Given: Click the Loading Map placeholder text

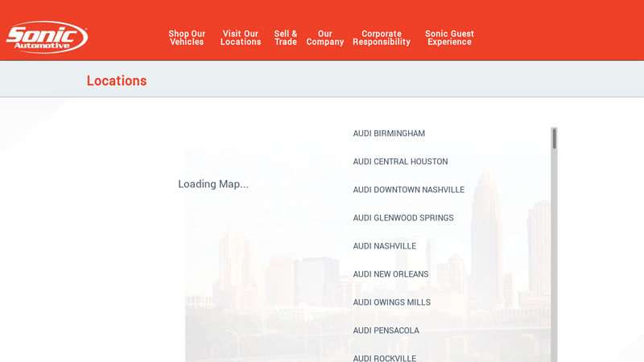Looking at the screenshot, I should coord(213,184).
